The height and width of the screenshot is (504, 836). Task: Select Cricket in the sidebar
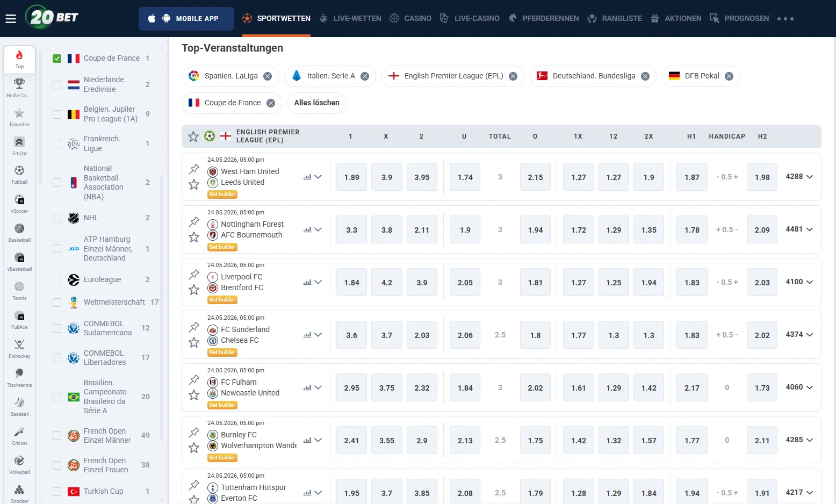click(19, 436)
